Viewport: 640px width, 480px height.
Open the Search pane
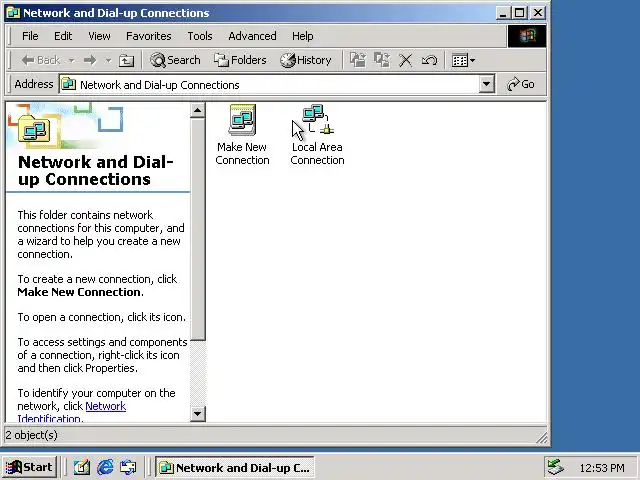point(175,60)
